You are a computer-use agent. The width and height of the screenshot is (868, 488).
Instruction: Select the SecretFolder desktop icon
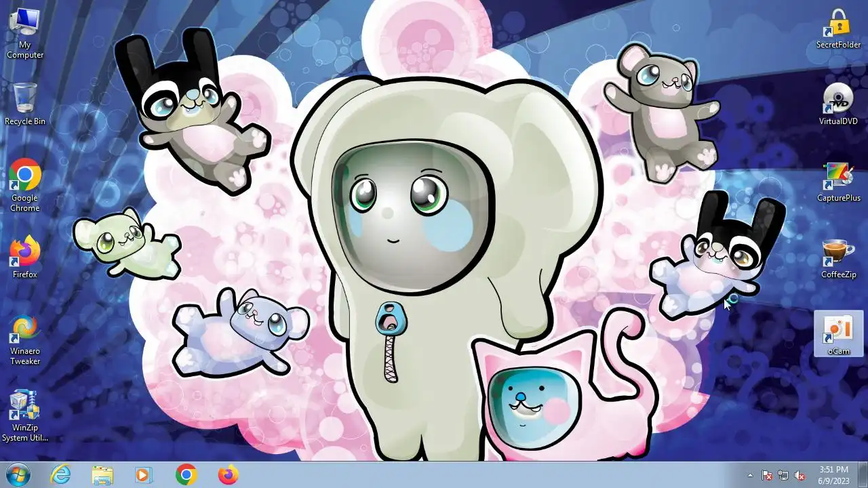(x=838, y=28)
